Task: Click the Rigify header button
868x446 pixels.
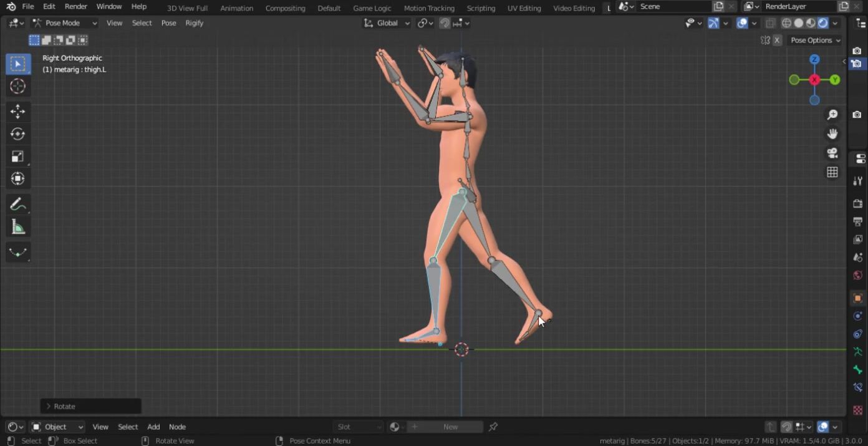Action: tap(195, 23)
